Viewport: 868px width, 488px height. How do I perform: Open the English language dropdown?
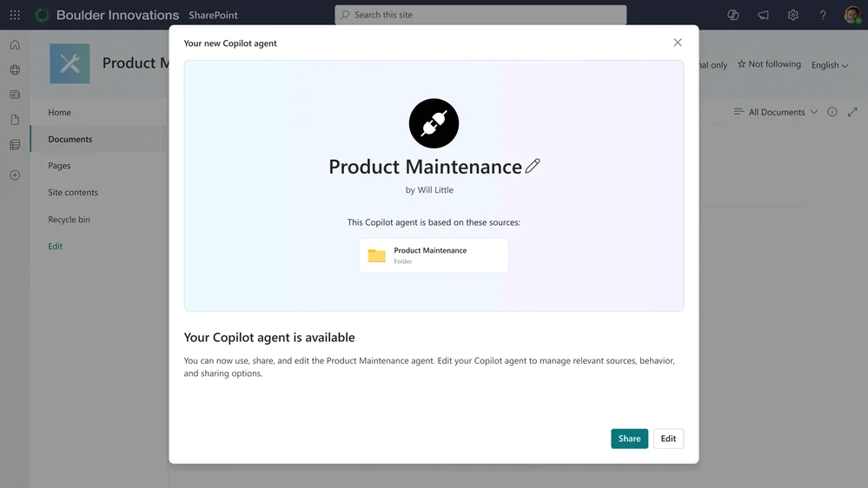(829, 65)
